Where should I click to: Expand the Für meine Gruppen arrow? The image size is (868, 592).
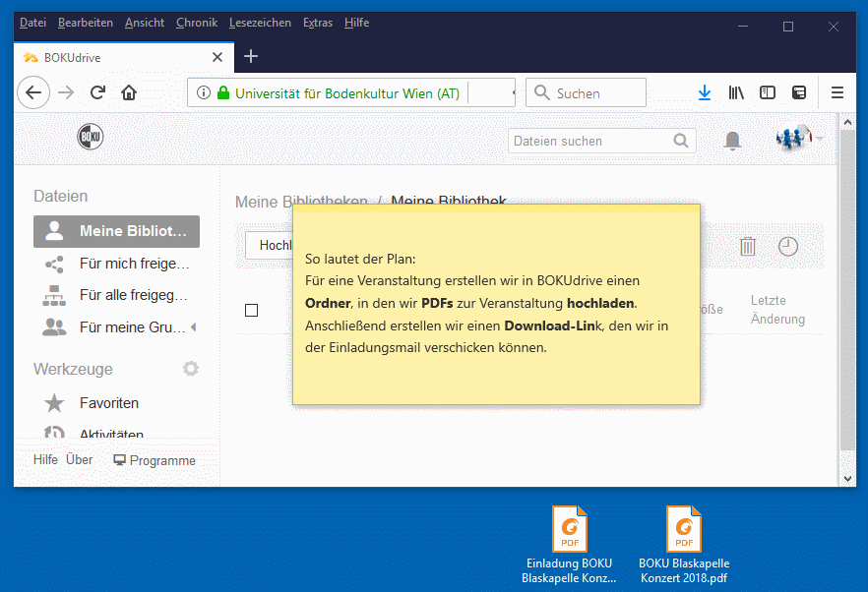click(x=194, y=327)
